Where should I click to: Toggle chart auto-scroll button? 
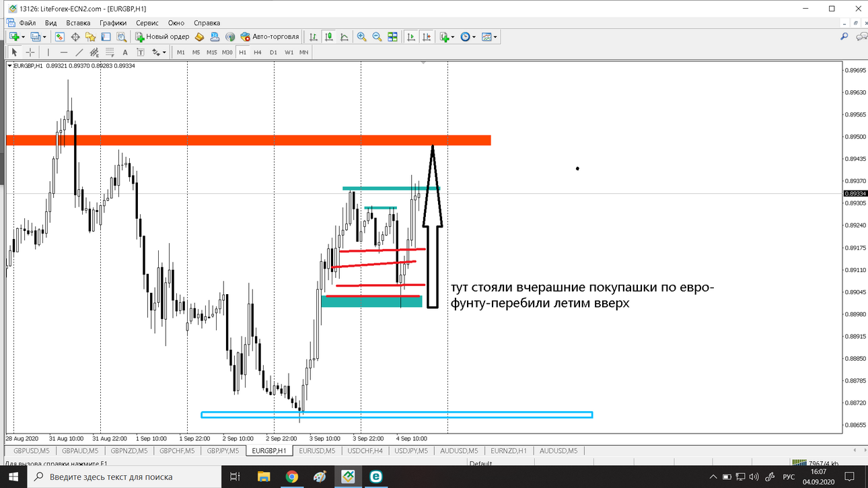[x=410, y=37]
